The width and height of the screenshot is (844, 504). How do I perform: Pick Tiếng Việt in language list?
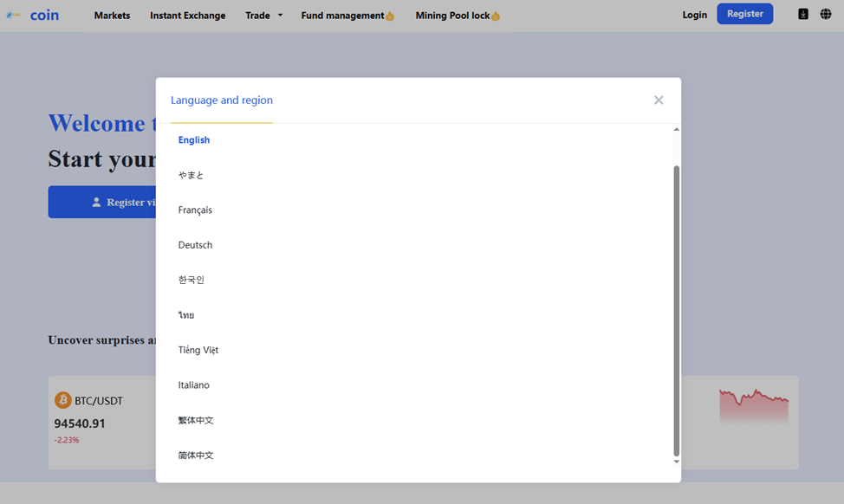[198, 350]
